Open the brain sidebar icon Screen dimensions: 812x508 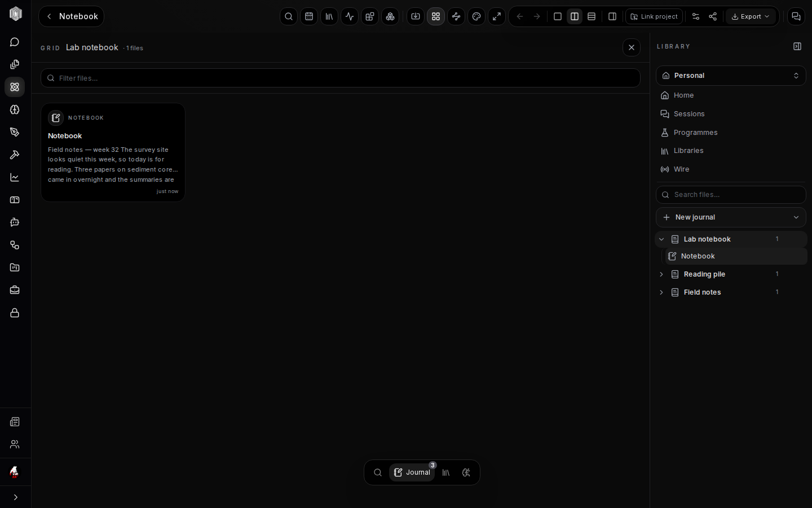click(15, 110)
